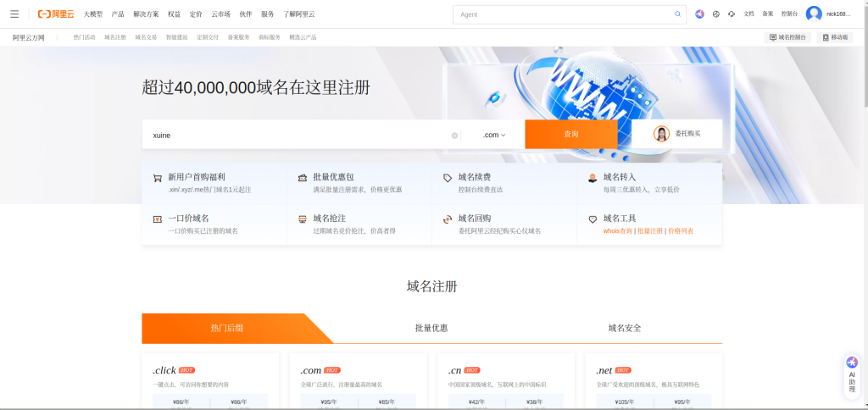This screenshot has height=410, width=868.
Task: Click the 委托购买 button
Action: click(x=677, y=134)
